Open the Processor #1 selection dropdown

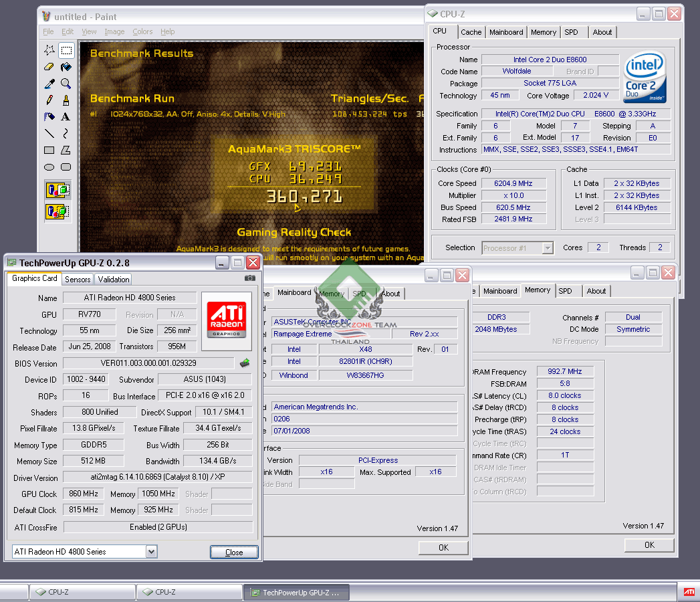(548, 248)
